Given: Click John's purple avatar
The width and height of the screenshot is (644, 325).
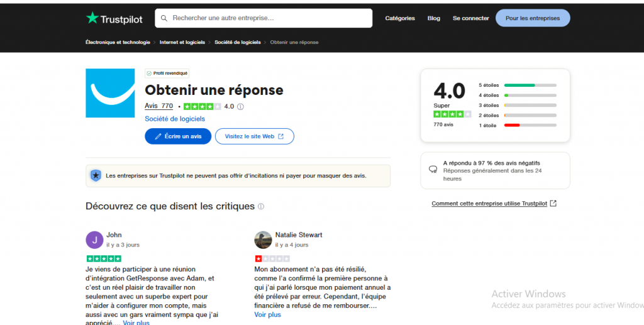Looking at the screenshot, I should 94,240.
